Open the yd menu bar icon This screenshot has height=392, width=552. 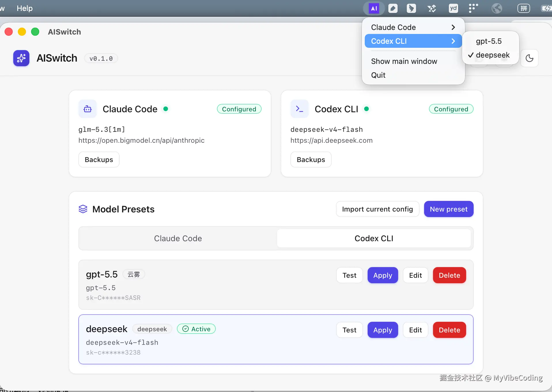[x=453, y=8]
